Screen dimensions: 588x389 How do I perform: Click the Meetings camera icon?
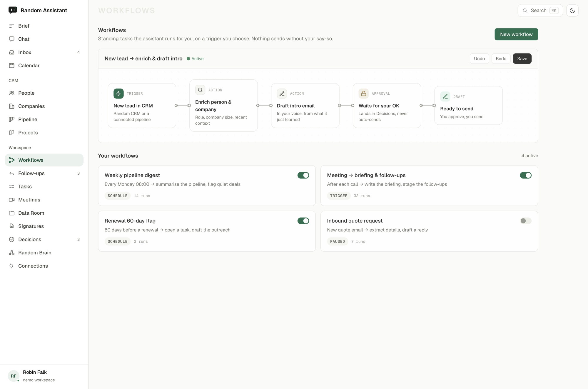click(12, 200)
